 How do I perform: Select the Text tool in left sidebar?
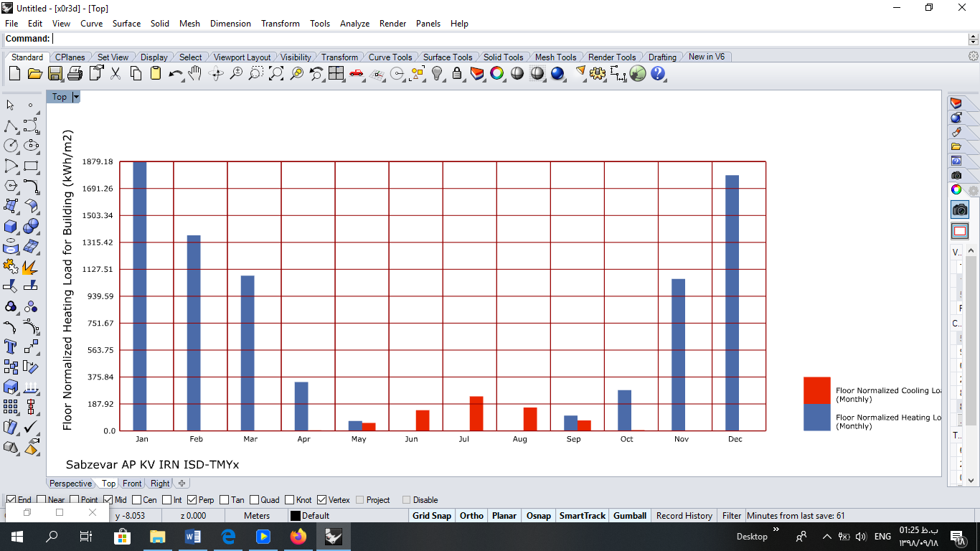click(11, 347)
